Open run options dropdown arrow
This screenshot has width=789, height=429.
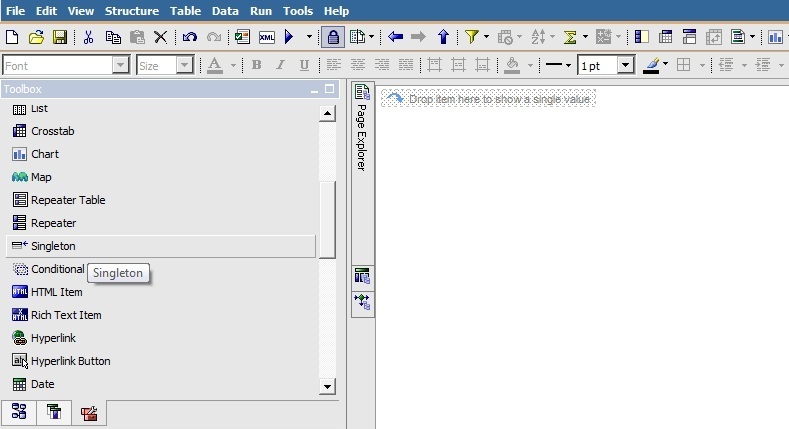(x=309, y=37)
